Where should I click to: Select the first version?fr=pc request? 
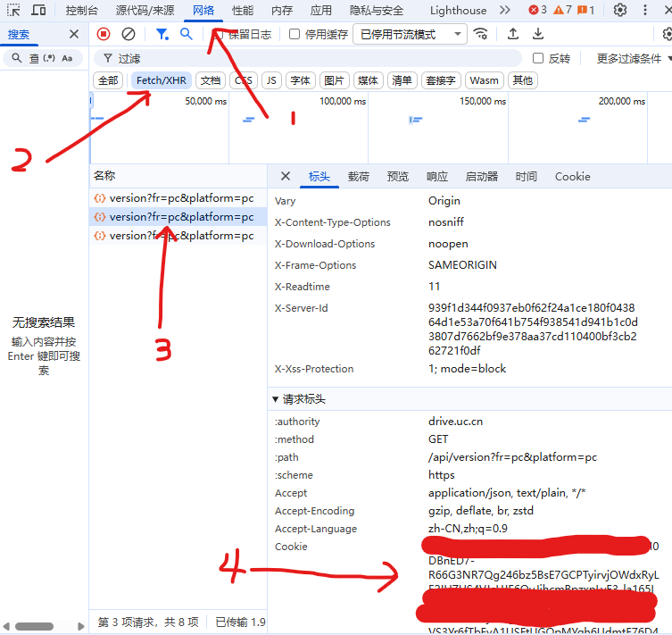178,198
